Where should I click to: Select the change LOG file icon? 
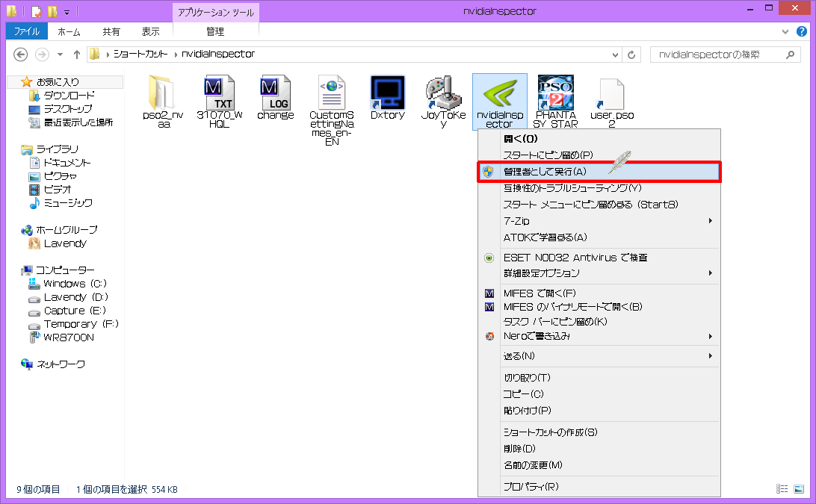click(x=275, y=93)
